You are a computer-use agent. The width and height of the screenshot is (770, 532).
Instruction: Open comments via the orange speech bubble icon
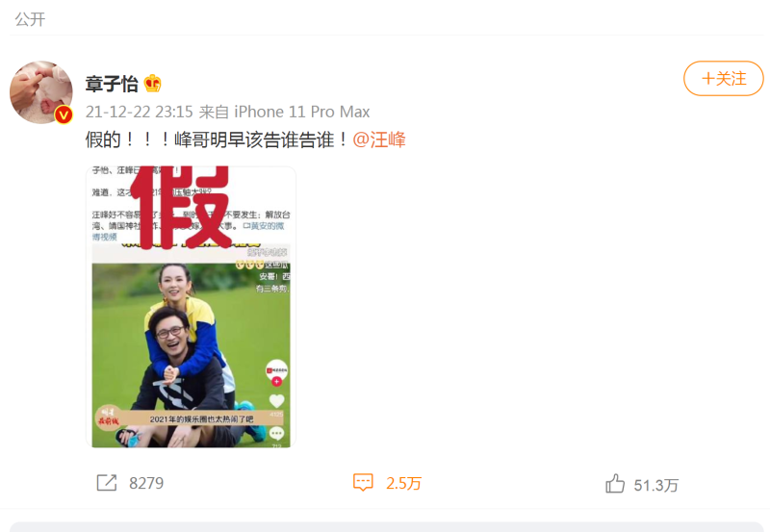[x=363, y=483]
